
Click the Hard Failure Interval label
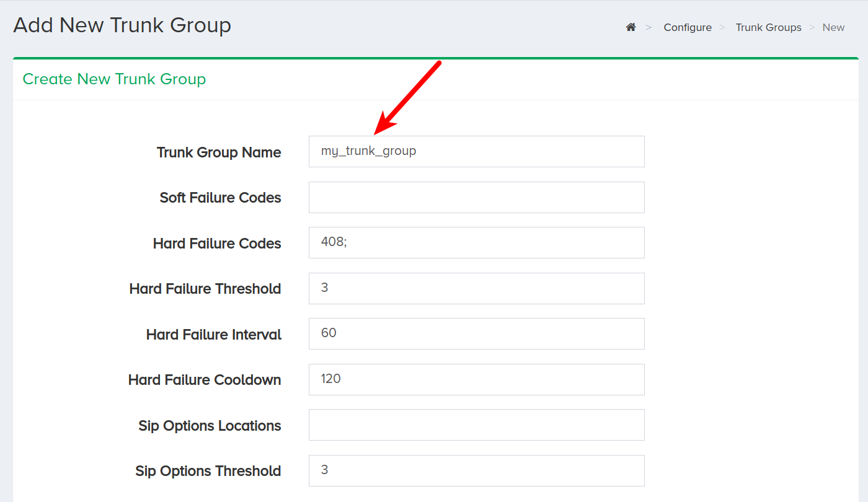[214, 335]
